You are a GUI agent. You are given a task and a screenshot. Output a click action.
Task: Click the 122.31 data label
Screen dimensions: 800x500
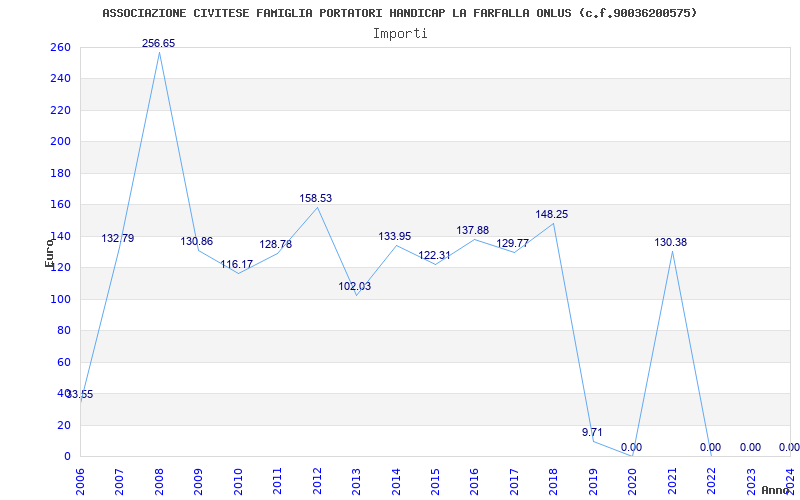point(435,256)
